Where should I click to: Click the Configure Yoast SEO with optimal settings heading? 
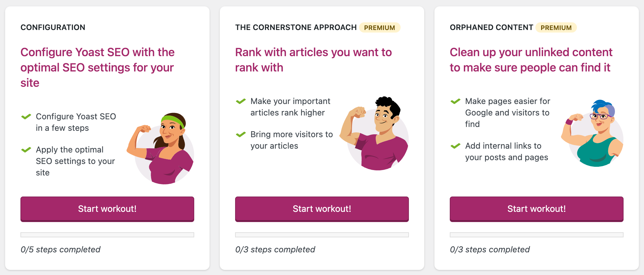98,67
